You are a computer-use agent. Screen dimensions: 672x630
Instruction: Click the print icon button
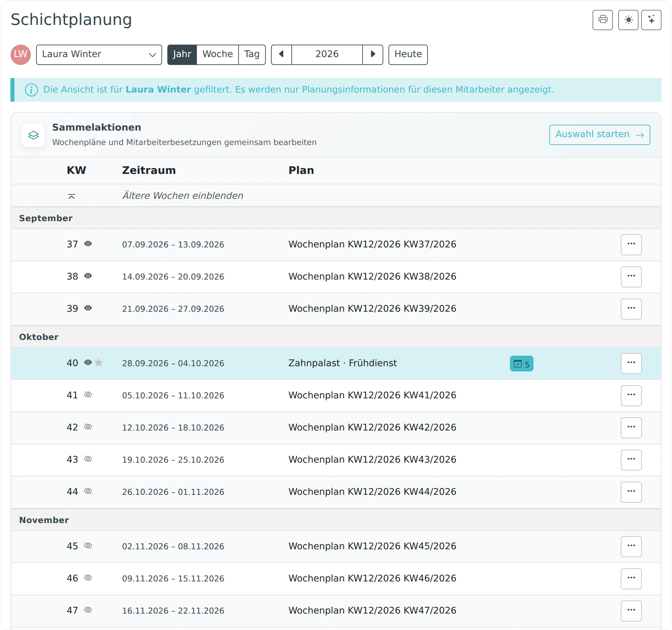(602, 20)
